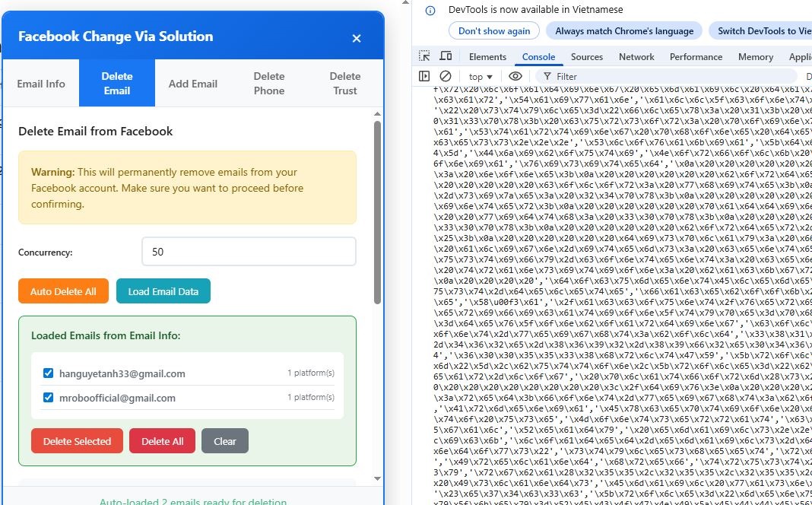Click the red Delete Selected button
Viewport: 812px width, 505px height.
tap(77, 441)
